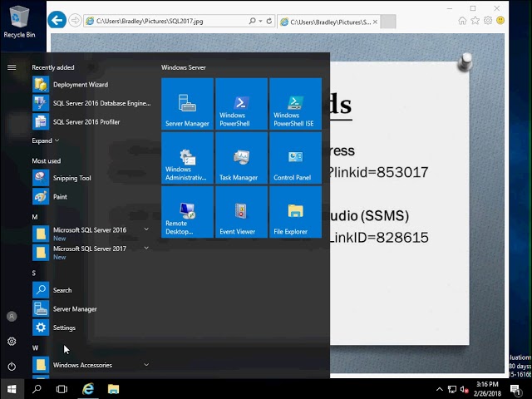Click the W letter heading in app list
532x399 pixels.
coord(35,347)
